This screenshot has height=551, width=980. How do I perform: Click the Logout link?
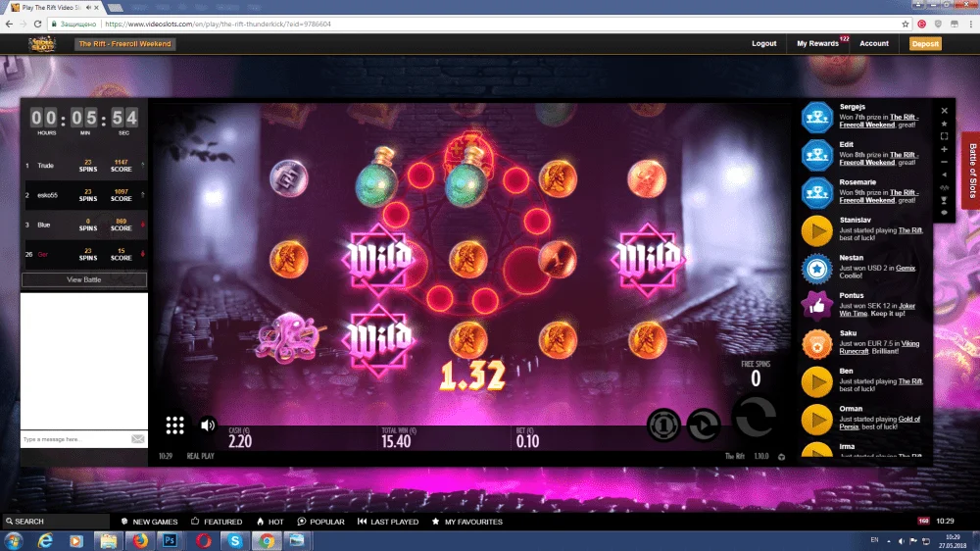click(x=763, y=44)
